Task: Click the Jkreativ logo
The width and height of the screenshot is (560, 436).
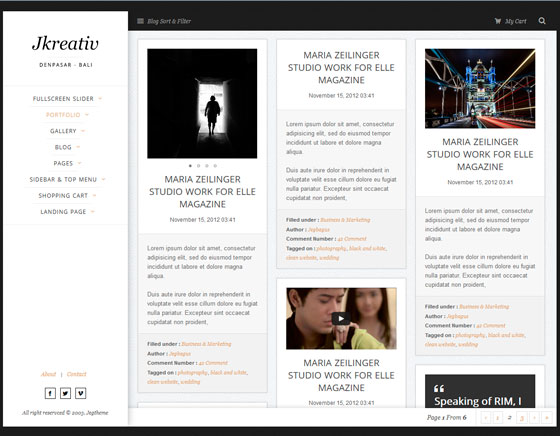Action: tap(65, 44)
